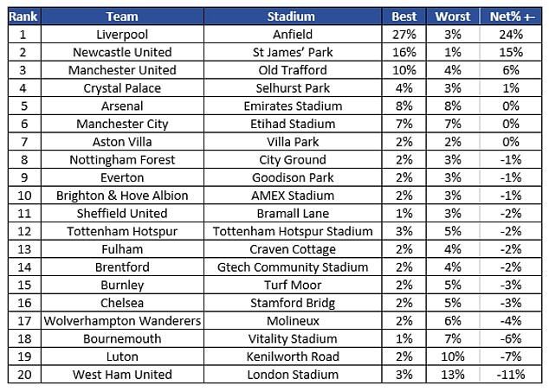The image size is (549, 392).
Task: Click the Nottingham Forest cell
Action: click(121, 160)
